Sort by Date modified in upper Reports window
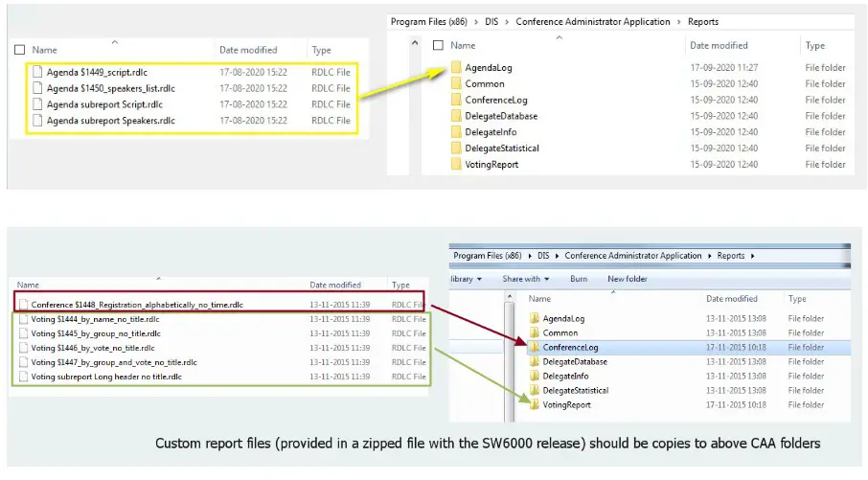 pyautogui.click(x=719, y=45)
